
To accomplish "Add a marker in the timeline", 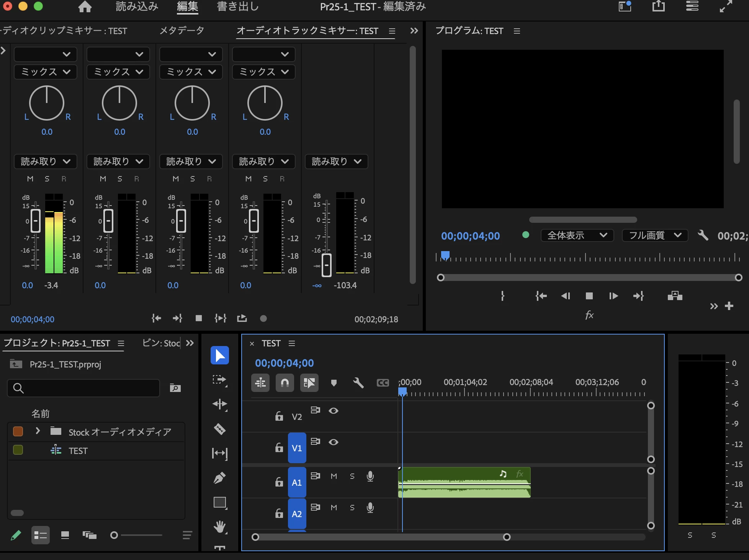I will tap(334, 382).
